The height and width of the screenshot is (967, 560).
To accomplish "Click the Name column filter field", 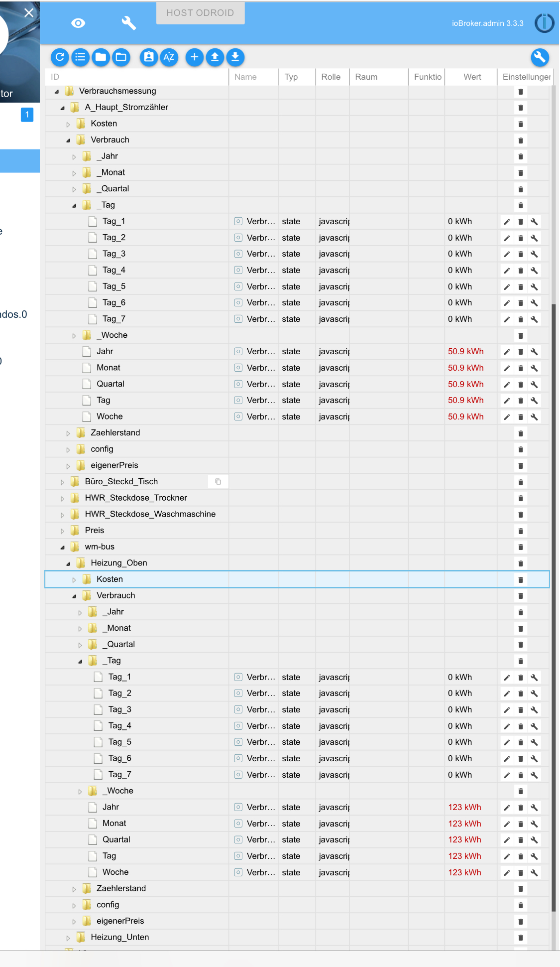I will [x=254, y=77].
